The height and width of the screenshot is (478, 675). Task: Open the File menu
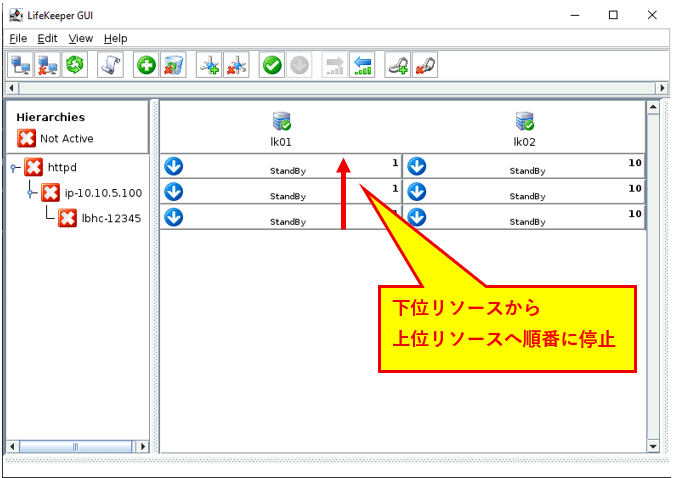[x=18, y=39]
